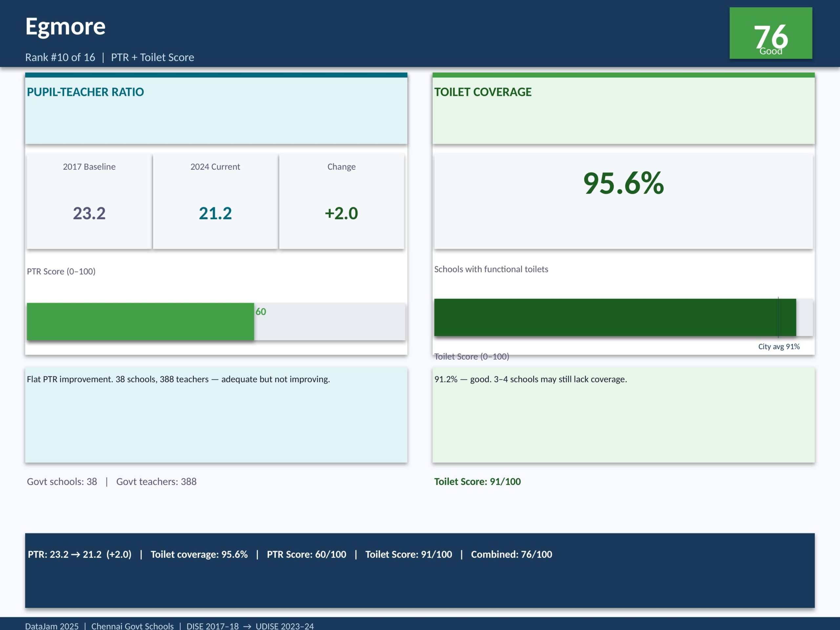Screen dimensions: 840x630
Task: Click the PTR Score (0–100) label
Action: [x=61, y=271]
